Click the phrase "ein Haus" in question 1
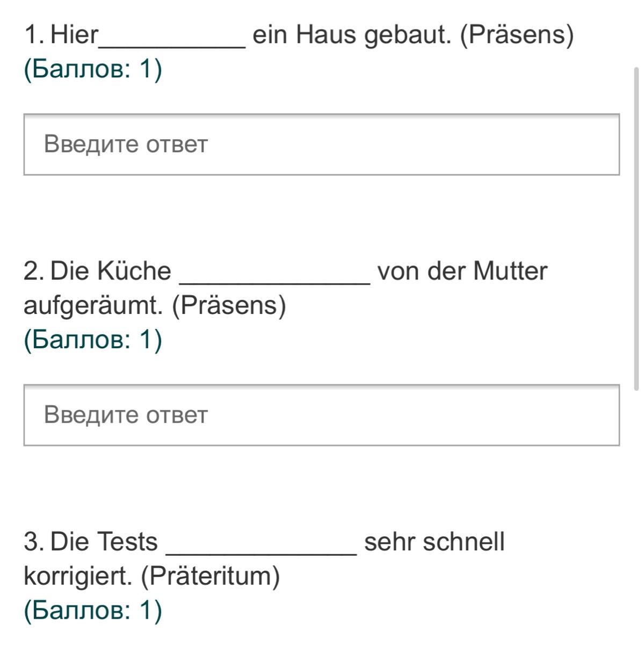The height and width of the screenshot is (645, 644). (304, 35)
